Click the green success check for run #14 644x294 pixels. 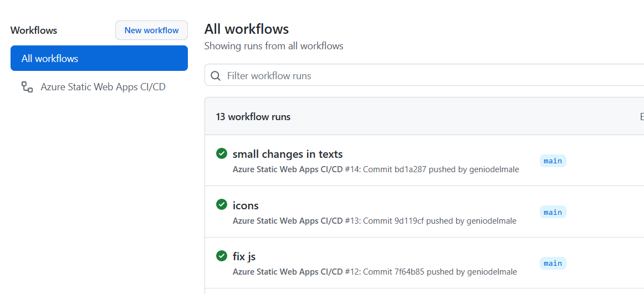pyautogui.click(x=222, y=154)
